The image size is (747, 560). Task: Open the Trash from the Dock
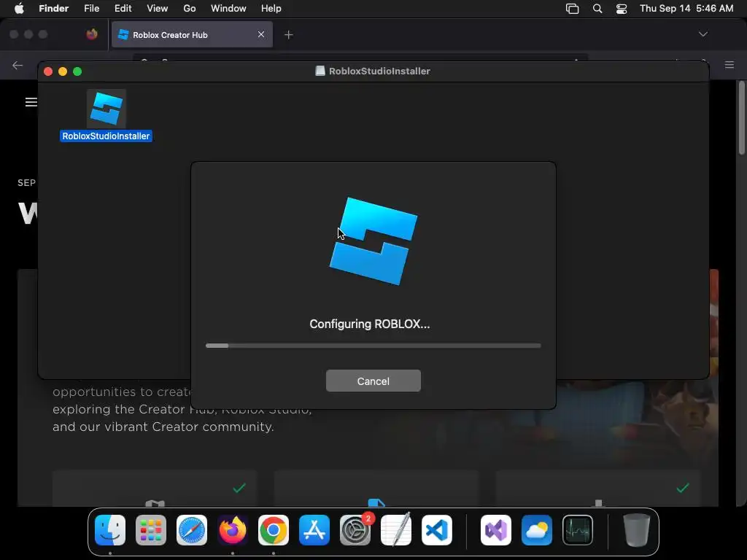[x=636, y=530]
